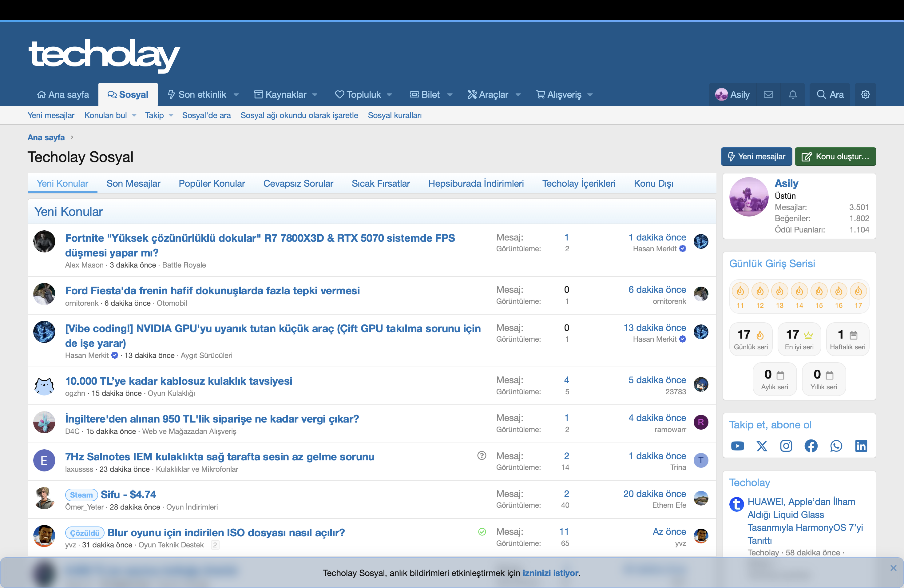The image size is (904, 588).
Task: Click the green solved checkmark on Blur topic
Action: [482, 532]
